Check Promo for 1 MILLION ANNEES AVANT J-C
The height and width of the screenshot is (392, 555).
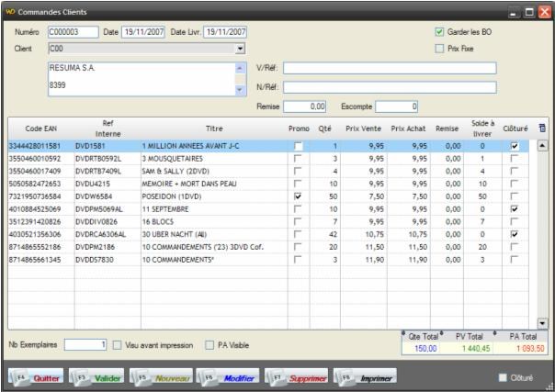pos(299,146)
